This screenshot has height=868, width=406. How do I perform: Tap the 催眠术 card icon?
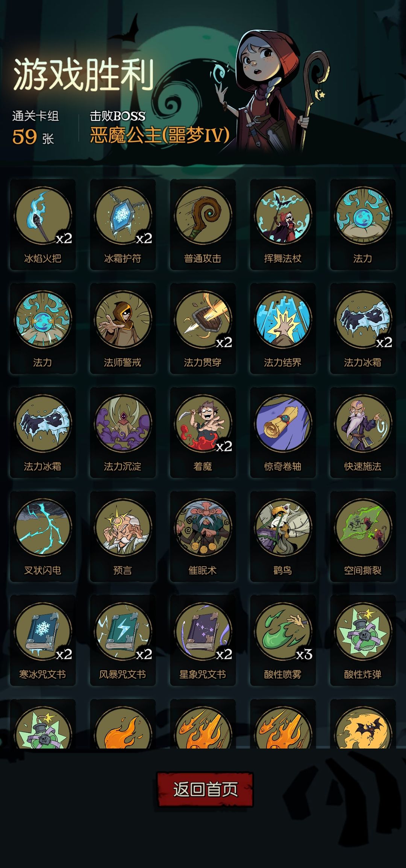(x=203, y=537)
